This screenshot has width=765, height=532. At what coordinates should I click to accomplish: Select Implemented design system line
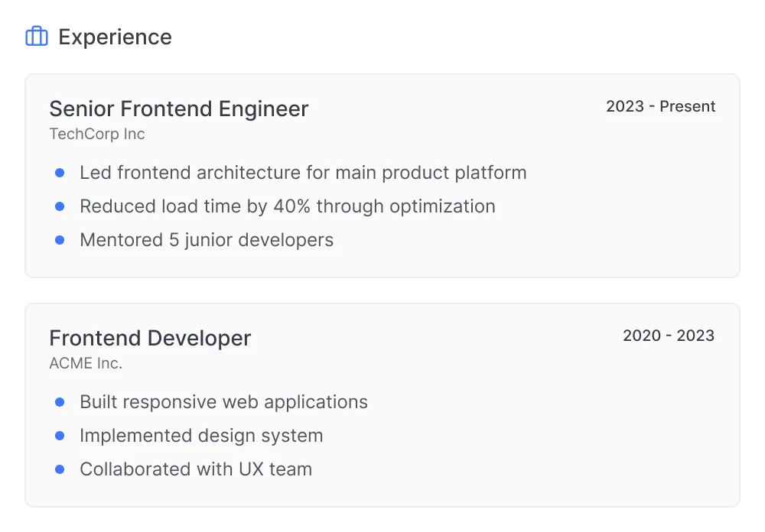tap(201, 436)
